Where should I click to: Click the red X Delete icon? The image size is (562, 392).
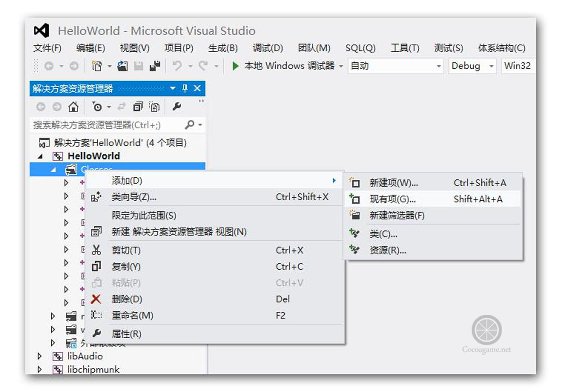click(96, 299)
